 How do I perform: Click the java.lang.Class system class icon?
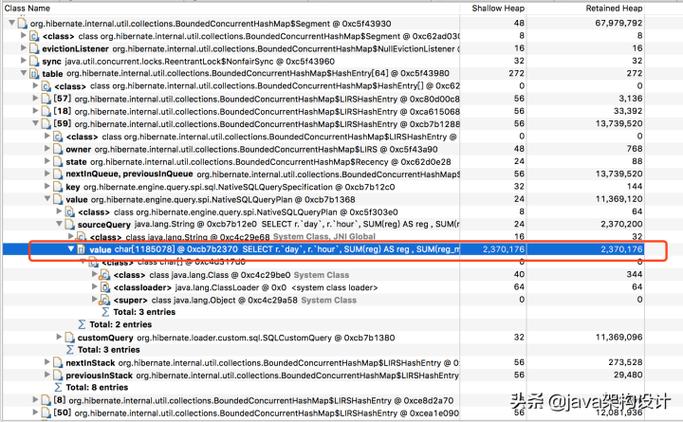point(105,275)
